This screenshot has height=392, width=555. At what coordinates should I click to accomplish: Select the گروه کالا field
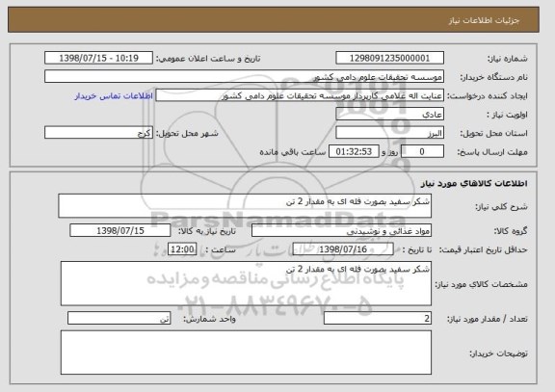tap(341, 230)
